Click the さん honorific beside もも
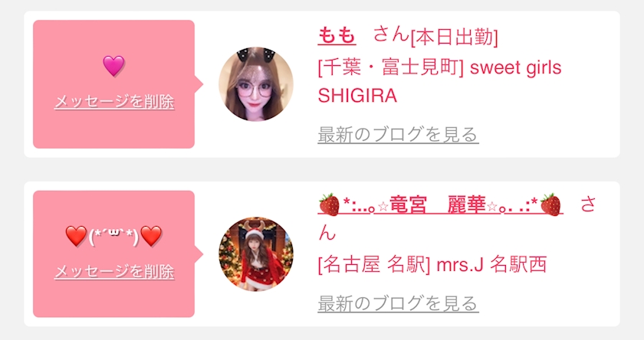 point(392,34)
